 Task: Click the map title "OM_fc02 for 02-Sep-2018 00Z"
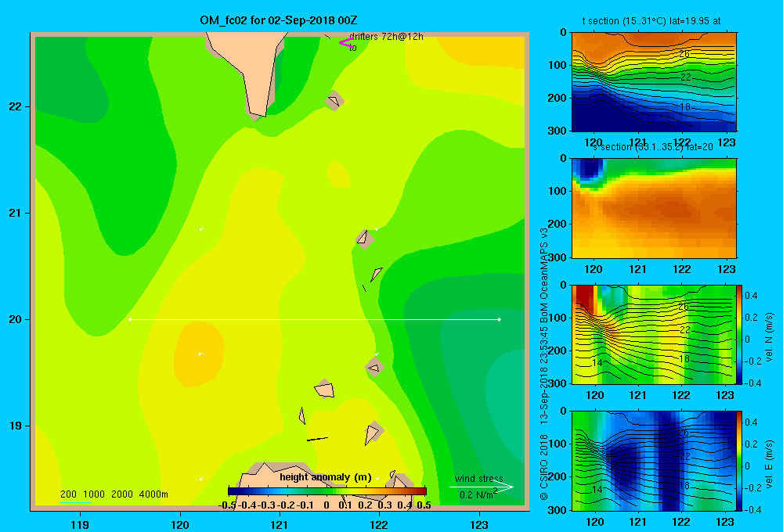(279, 20)
